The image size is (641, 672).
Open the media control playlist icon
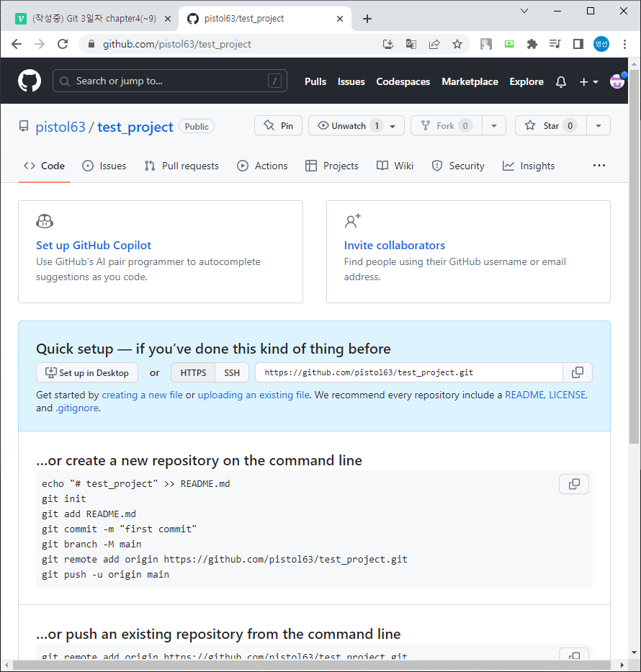pos(555,44)
